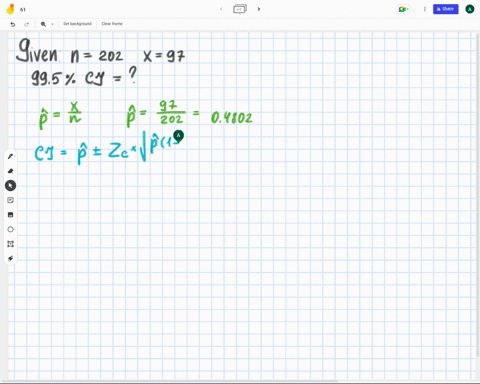The height and width of the screenshot is (384, 480).
Task: Activate the Laser pointer tool
Action: pos(10,258)
